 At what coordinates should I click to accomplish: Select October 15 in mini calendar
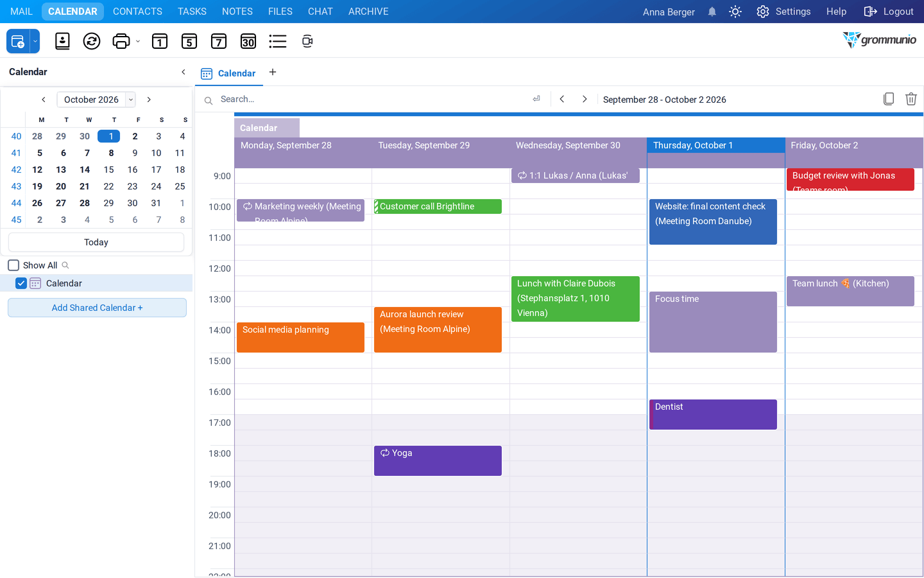click(x=109, y=170)
